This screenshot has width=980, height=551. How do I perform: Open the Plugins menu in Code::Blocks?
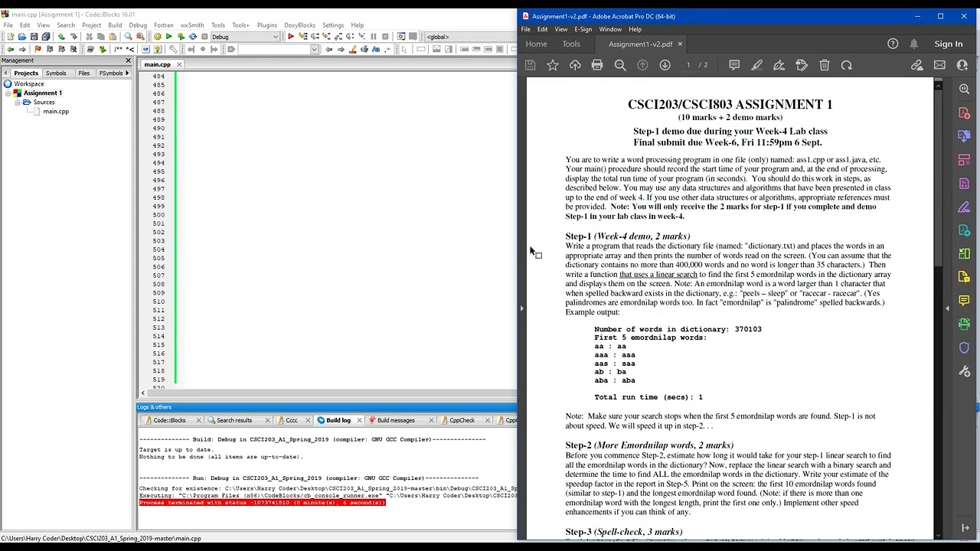[267, 25]
